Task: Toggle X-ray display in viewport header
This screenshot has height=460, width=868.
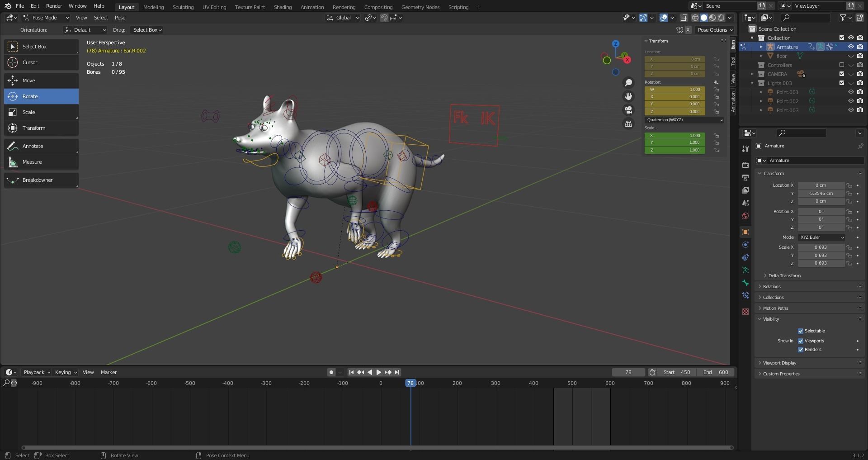Action: [x=684, y=18]
